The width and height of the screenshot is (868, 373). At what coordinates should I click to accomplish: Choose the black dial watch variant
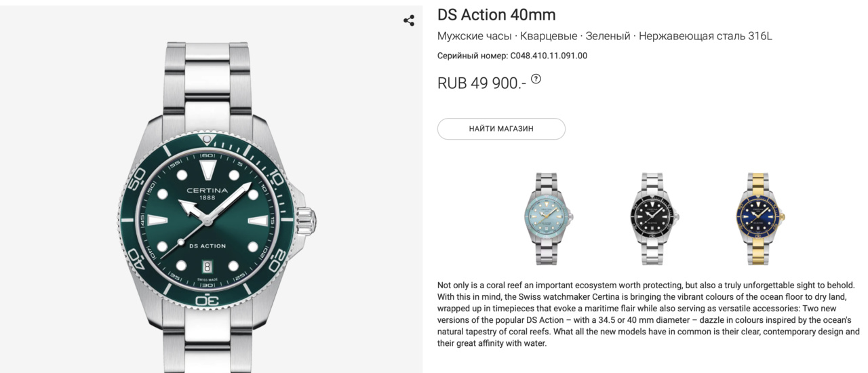pos(655,218)
